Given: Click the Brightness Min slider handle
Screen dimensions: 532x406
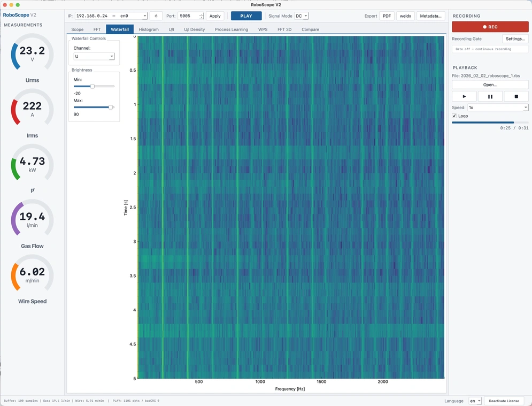Looking at the screenshot, I should point(92,86).
